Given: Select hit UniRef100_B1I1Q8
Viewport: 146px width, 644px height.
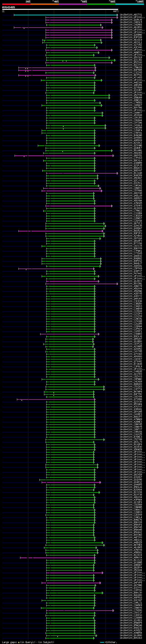Looking at the screenshot, I should pyautogui.click(x=131, y=173).
